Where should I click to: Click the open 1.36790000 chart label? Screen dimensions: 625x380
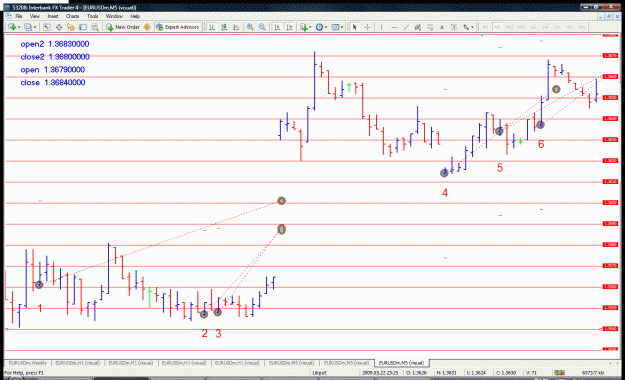tap(53, 70)
